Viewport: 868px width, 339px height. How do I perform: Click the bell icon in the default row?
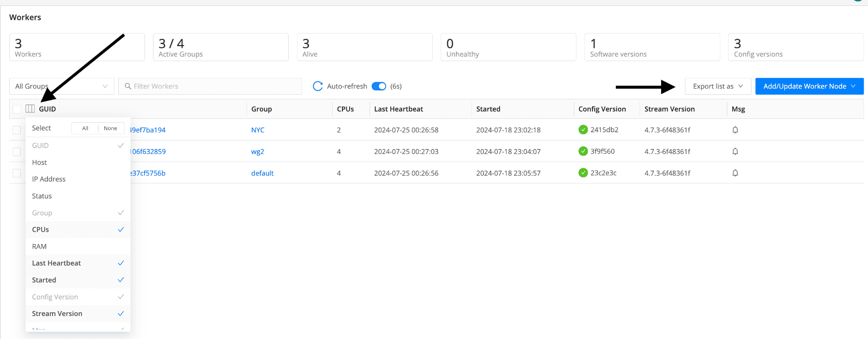735,173
